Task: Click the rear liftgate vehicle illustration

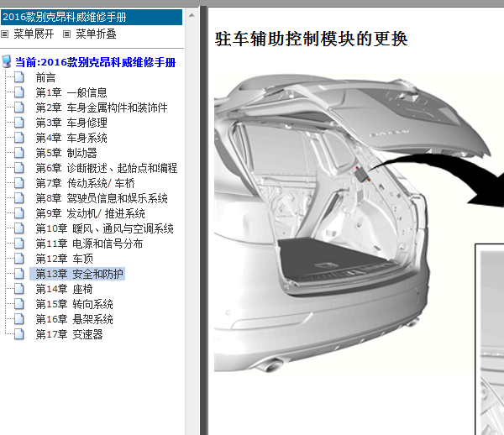Action: (x=354, y=225)
